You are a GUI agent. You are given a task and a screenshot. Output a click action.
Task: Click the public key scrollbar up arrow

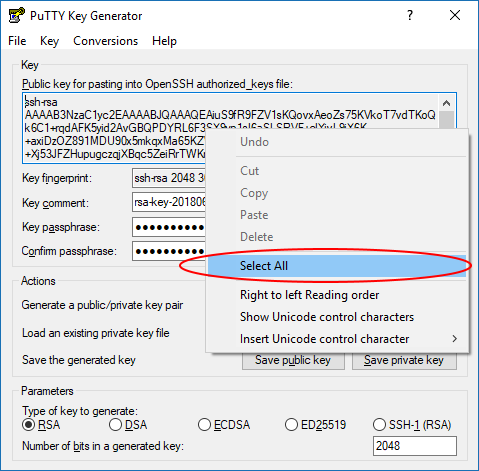(x=446, y=103)
